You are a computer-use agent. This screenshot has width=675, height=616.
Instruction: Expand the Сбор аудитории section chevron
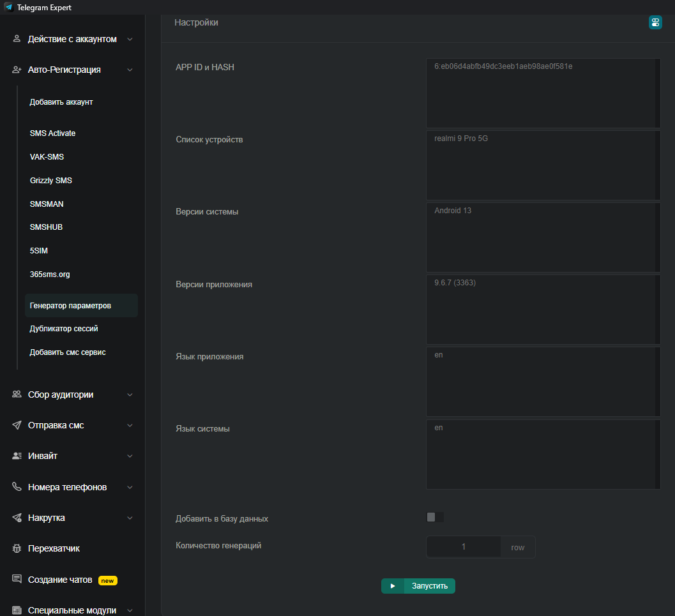point(130,394)
